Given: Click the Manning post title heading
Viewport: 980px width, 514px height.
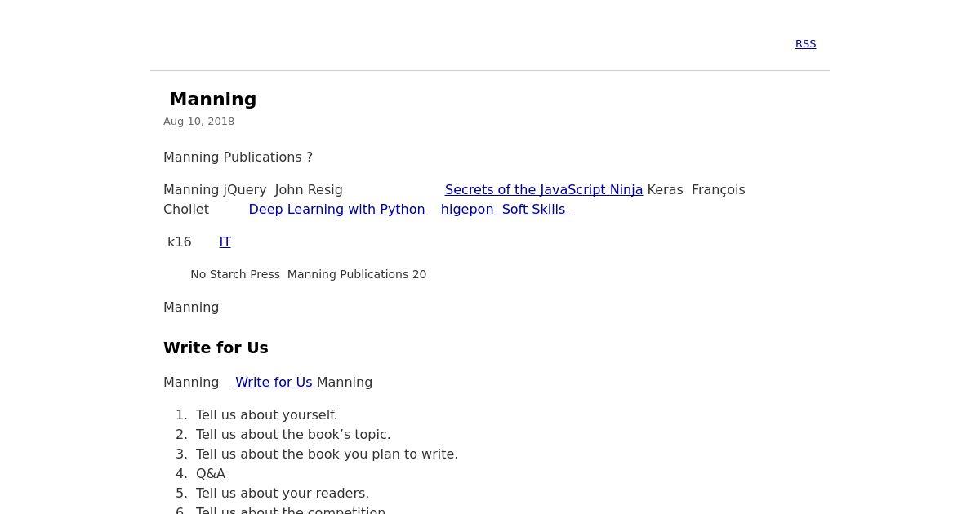Looking at the screenshot, I should (213, 100).
